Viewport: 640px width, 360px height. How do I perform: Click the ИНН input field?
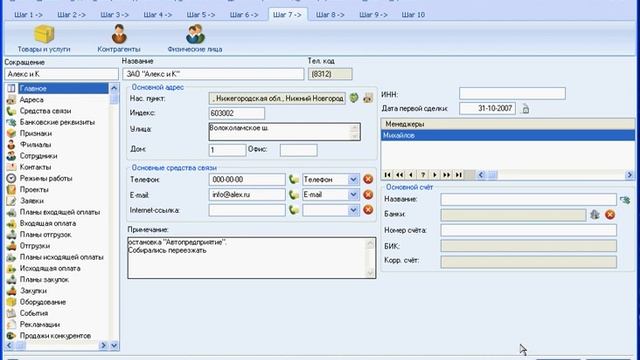click(x=512, y=93)
